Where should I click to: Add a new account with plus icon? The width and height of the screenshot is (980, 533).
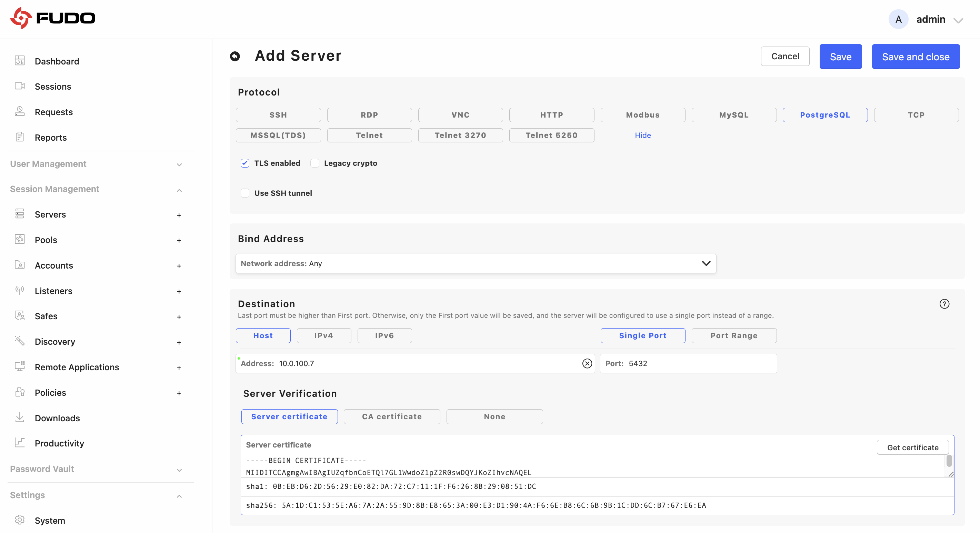coord(179,266)
